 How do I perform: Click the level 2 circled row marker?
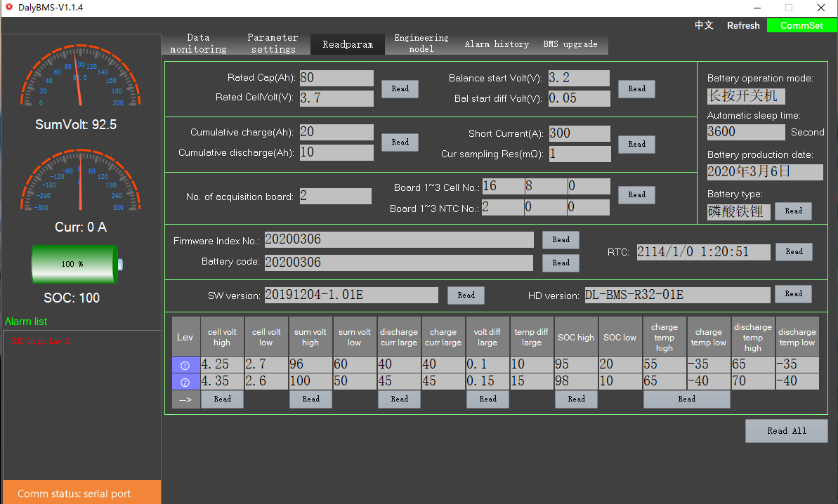[185, 382]
